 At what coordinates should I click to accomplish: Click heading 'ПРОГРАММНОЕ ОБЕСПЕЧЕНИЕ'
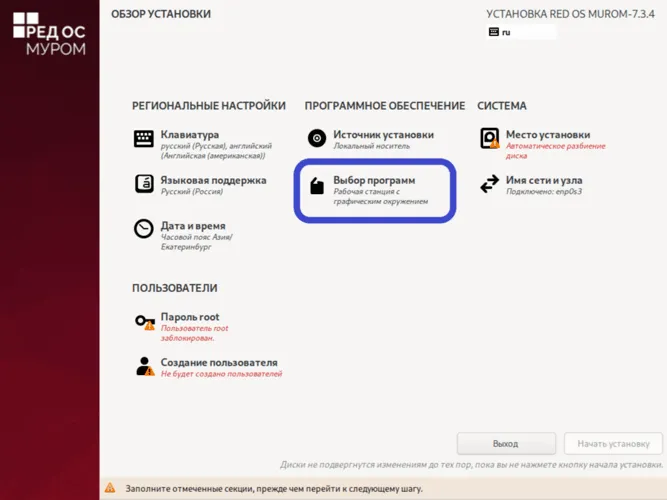pyautogui.click(x=385, y=106)
